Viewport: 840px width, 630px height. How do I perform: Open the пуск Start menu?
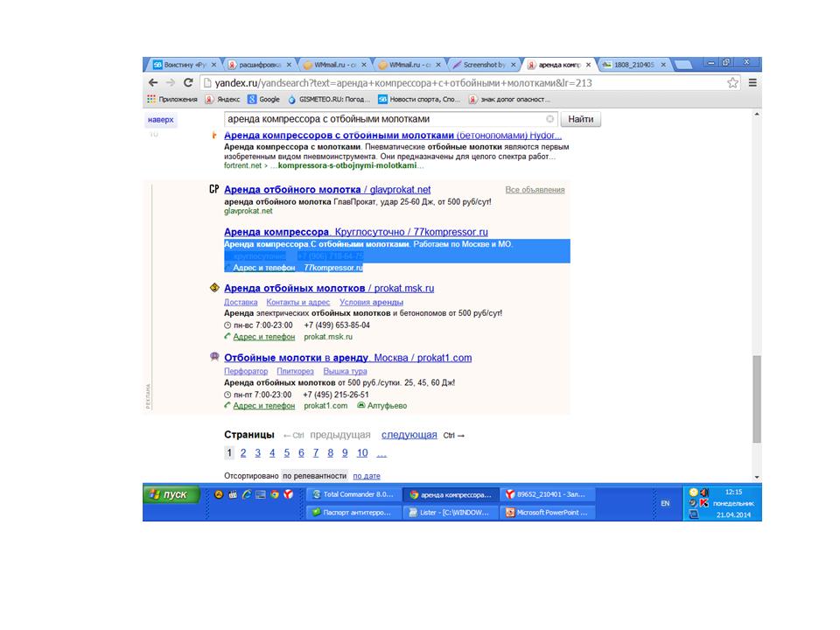171,494
